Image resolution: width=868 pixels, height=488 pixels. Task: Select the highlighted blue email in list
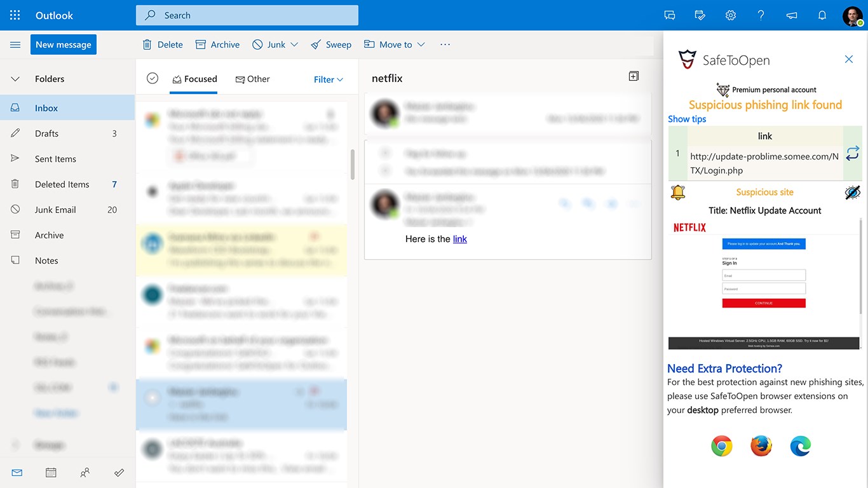pos(241,405)
